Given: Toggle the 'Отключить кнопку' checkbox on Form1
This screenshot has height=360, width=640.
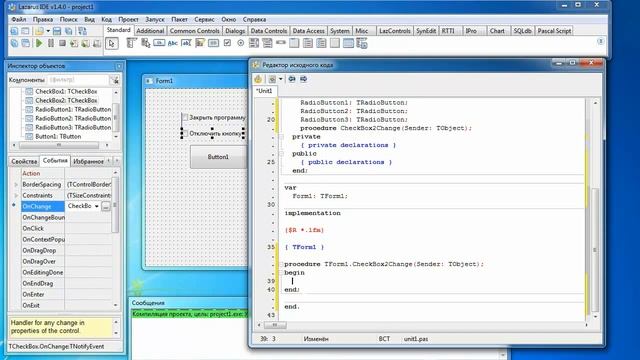Looking at the screenshot, I should click(185, 133).
